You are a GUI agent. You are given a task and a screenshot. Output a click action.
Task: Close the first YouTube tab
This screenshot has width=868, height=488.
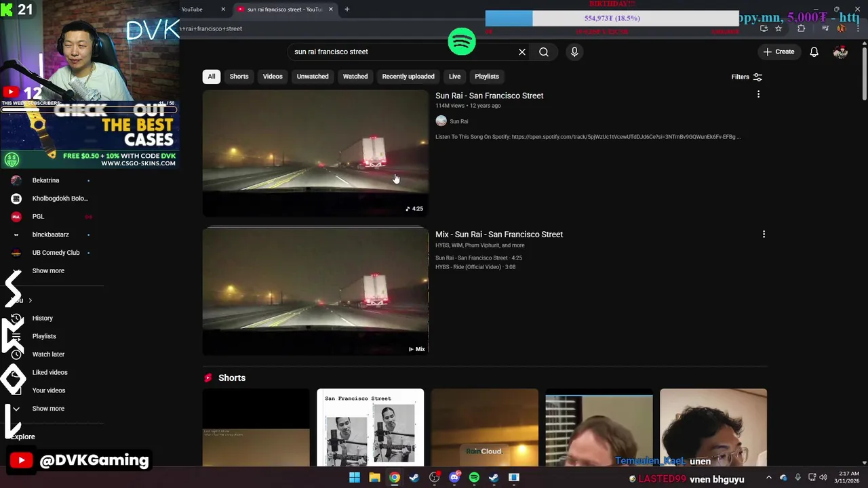(222, 9)
